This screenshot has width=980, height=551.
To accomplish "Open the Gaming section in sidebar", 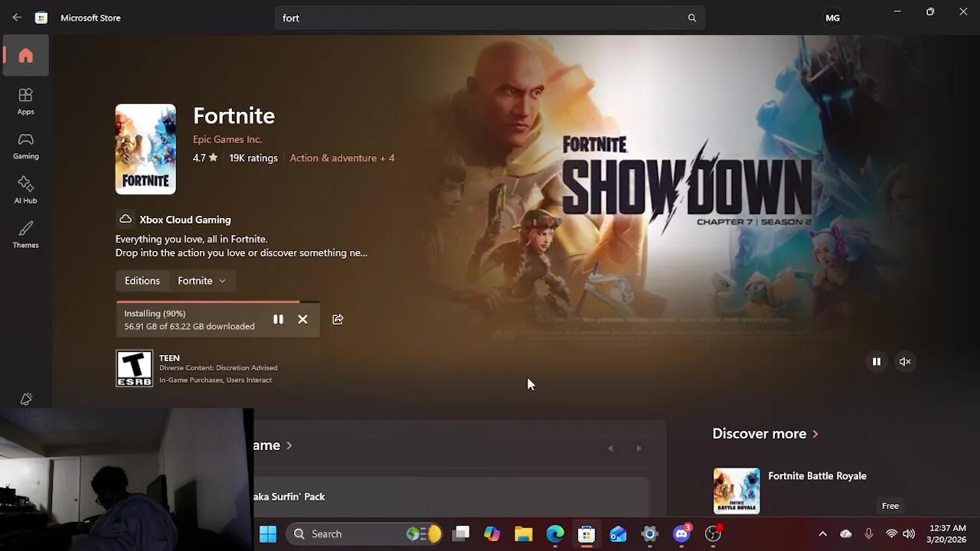I will click(26, 145).
